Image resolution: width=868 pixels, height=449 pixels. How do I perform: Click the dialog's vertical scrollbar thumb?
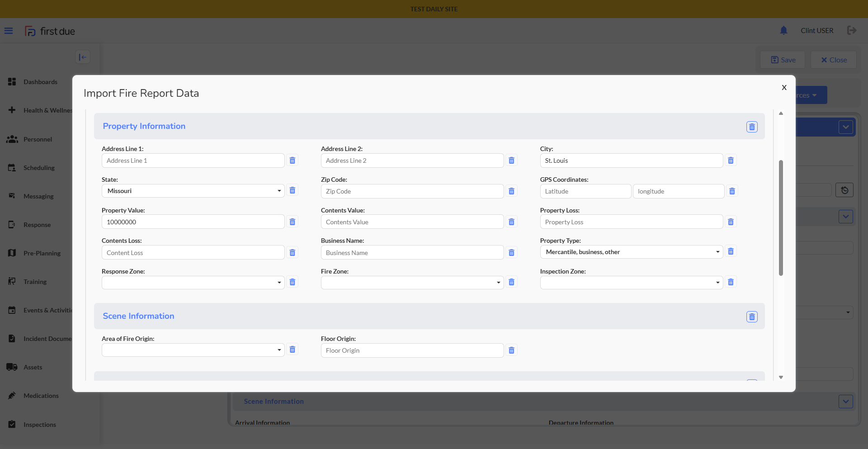781,217
